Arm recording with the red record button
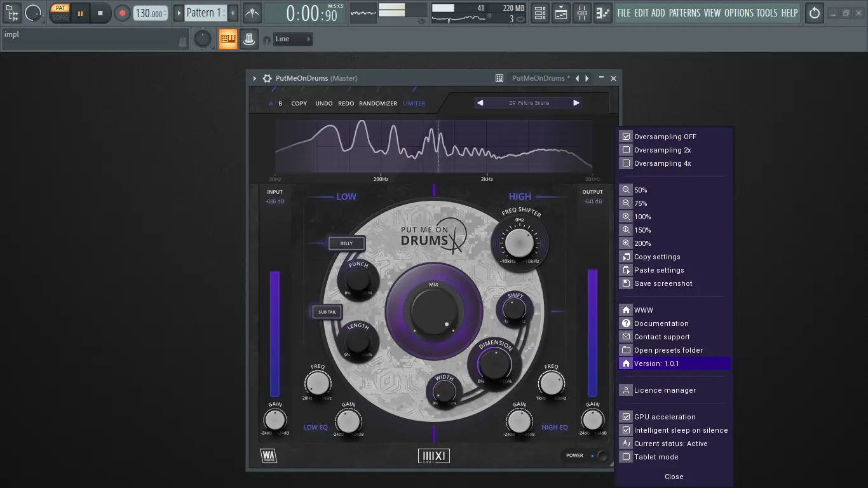This screenshot has height=488, width=868. coord(122,13)
